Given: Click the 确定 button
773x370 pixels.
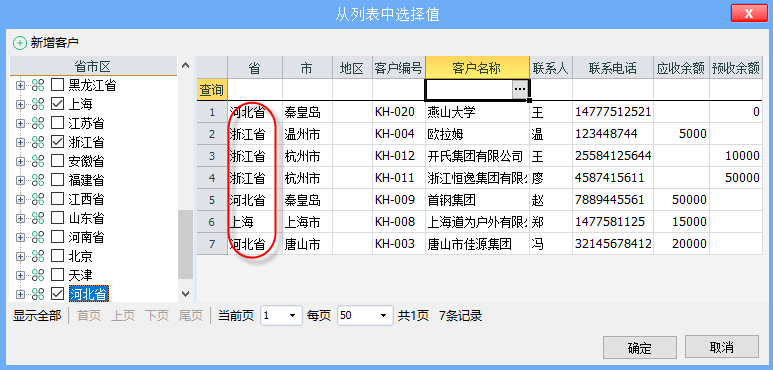Looking at the screenshot, I should [640, 348].
